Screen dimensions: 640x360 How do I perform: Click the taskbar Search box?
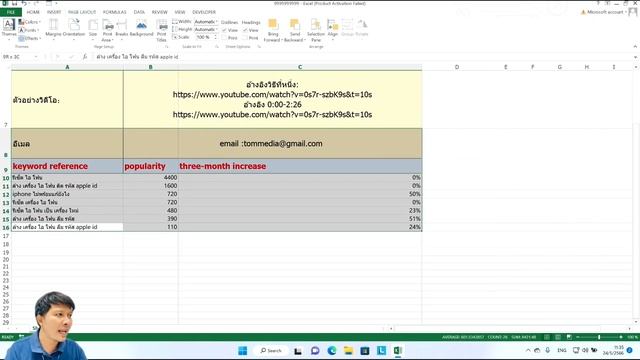point(271,351)
